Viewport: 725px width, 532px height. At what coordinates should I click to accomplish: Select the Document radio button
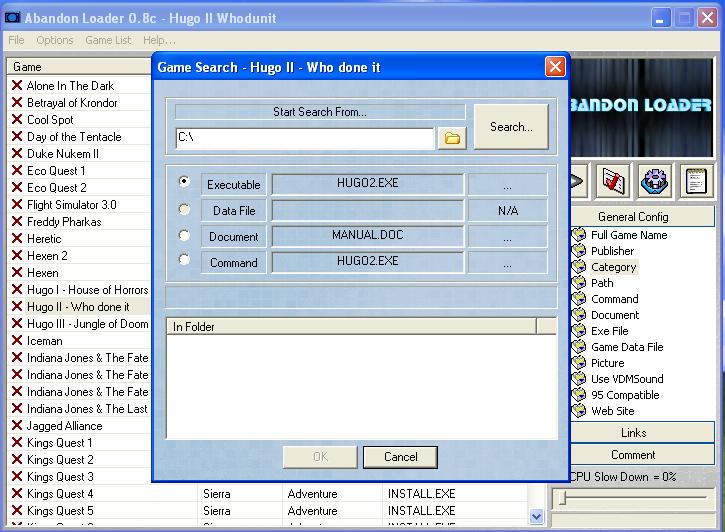click(184, 235)
